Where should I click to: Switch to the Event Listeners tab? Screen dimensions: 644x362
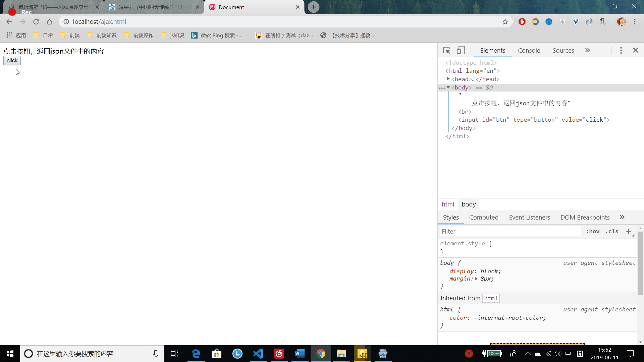(529, 217)
